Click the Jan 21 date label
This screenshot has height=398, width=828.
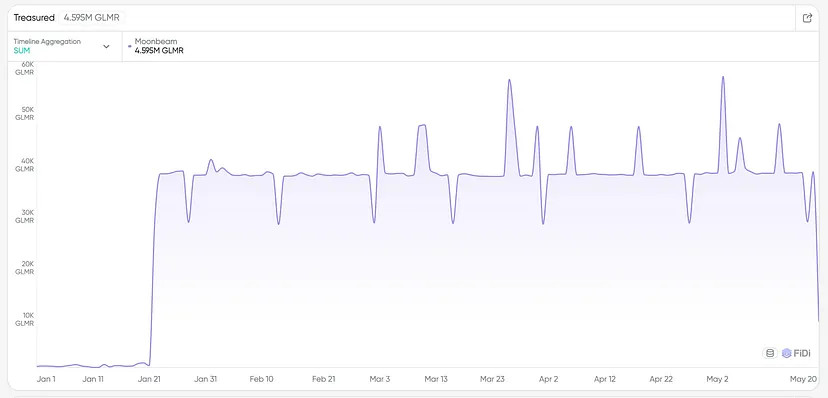(x=149, y=379)
